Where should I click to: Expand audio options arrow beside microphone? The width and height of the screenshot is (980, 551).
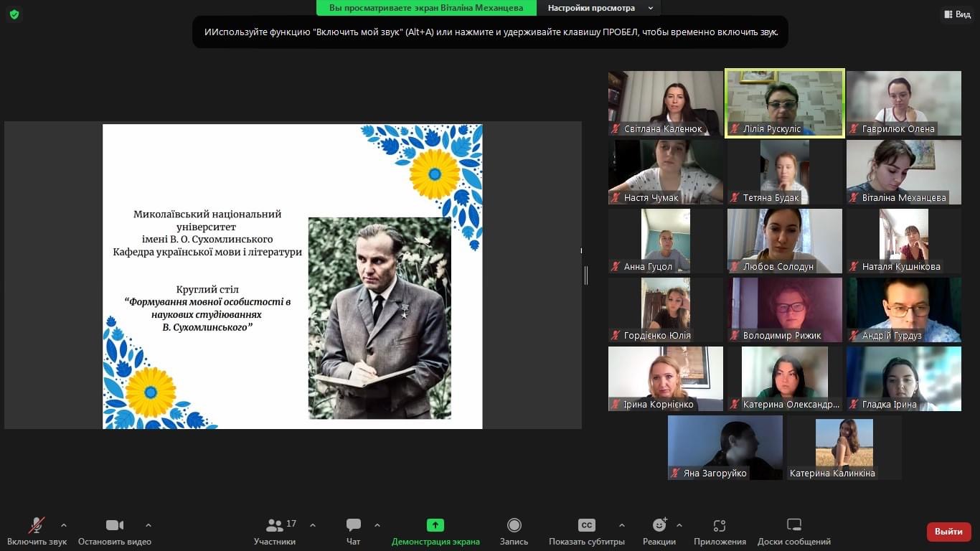[64, 525]
